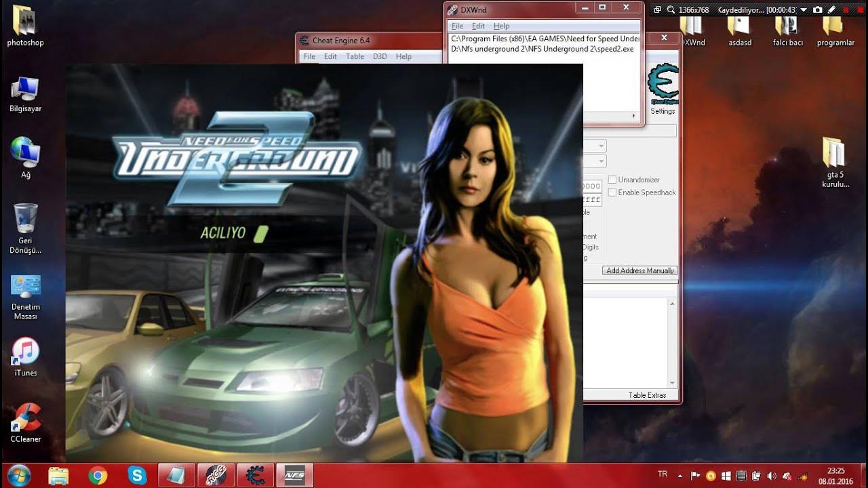Click the recorder pencil draw icon

831,10
